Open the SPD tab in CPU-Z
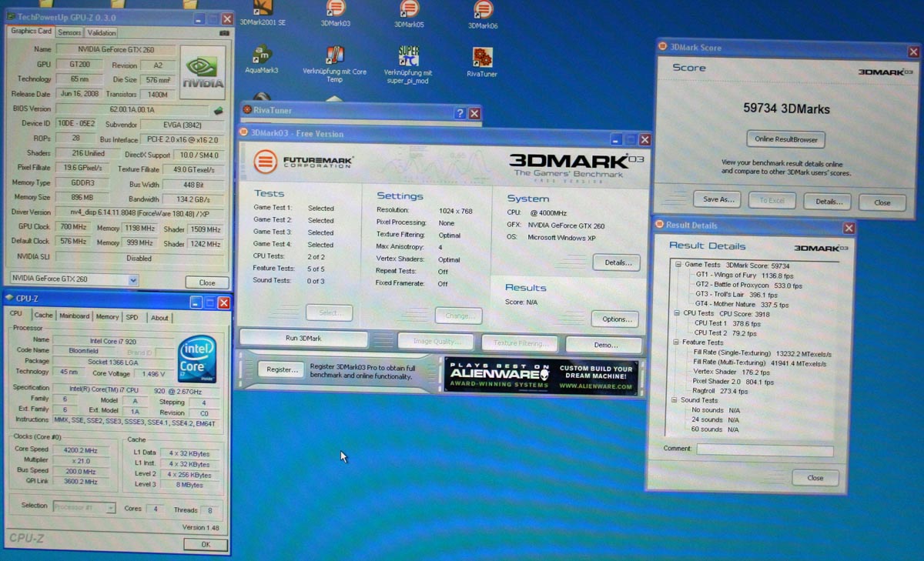The height and width of the screenshot is (561, 924). [x=132, y=318]
